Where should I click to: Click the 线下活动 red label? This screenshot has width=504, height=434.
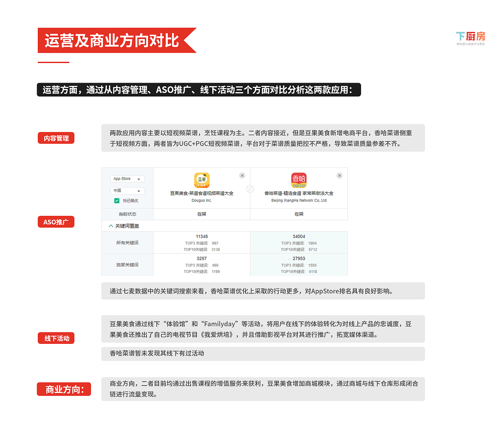tap(56, 338)
